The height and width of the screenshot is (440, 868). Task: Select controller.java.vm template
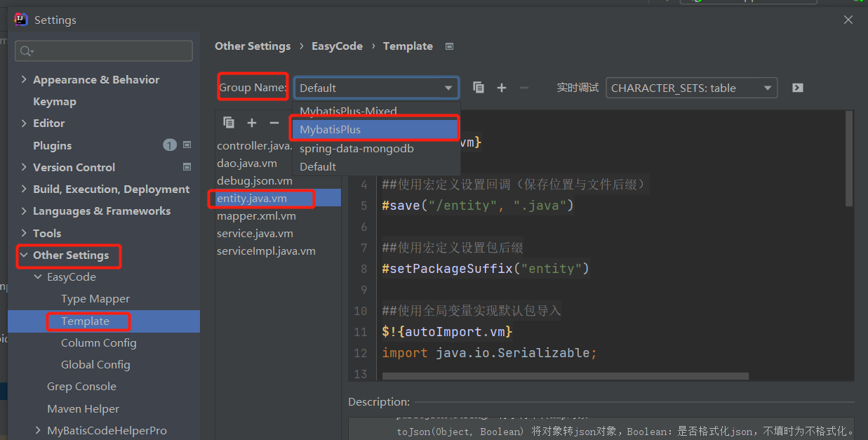coord(254,145)
